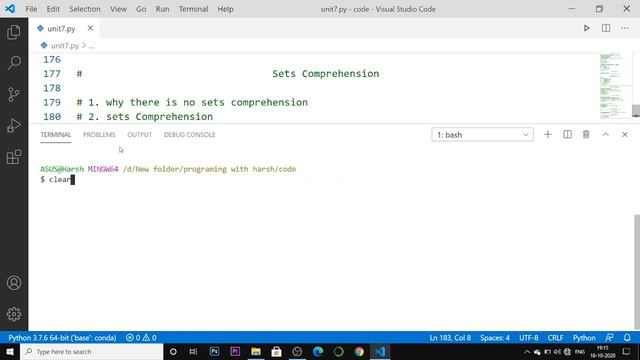Viewport: 640px width, 360px height.
Task: Open the terminal selector dropdown '1: bash'
Action: click(x=482, y=134)
